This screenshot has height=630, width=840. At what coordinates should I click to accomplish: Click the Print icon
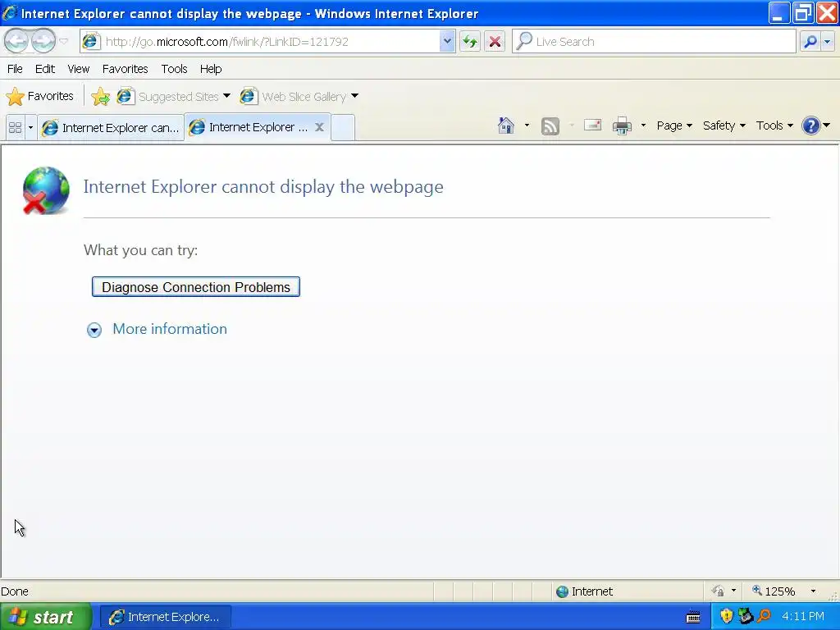click(622, 126)
